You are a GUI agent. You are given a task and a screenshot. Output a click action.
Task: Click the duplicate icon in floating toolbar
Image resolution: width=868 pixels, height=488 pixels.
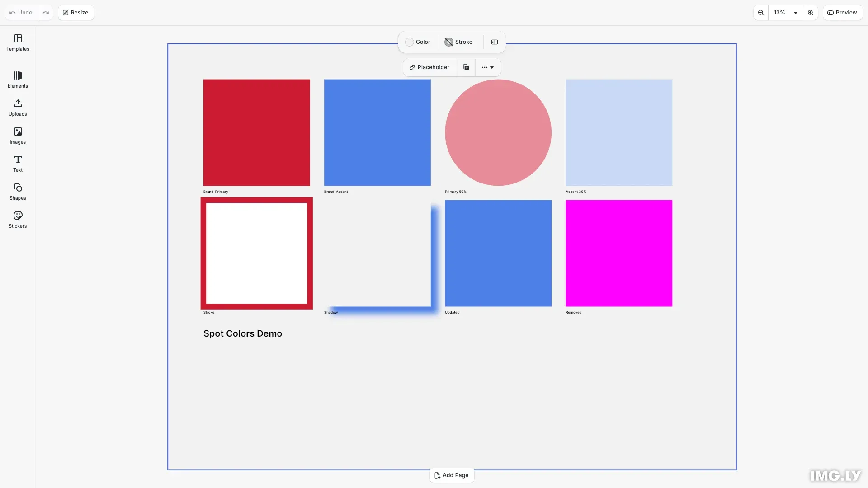click(466, 67)
